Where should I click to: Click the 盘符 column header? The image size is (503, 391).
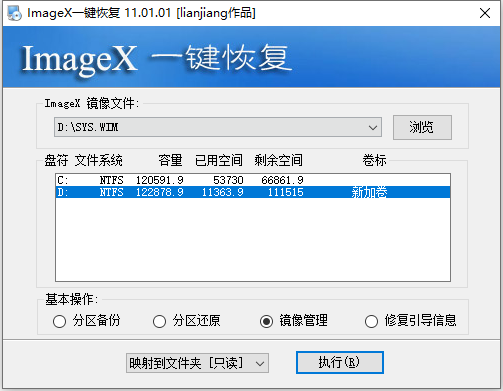click(56, 160)
